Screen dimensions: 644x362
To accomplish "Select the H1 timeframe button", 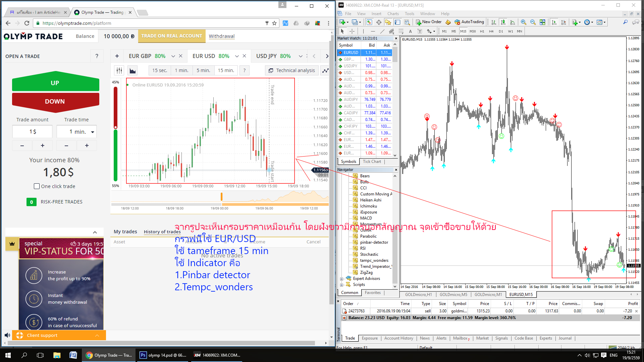I will [482, 31].
